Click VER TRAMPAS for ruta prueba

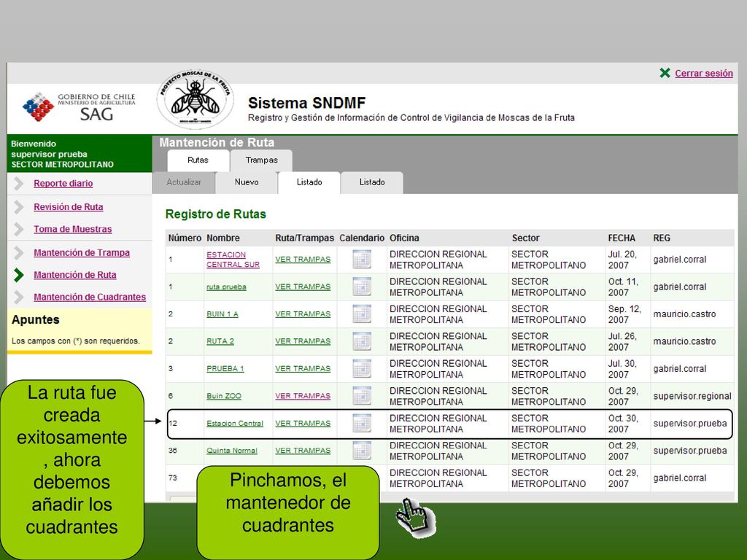pos(303,287)
